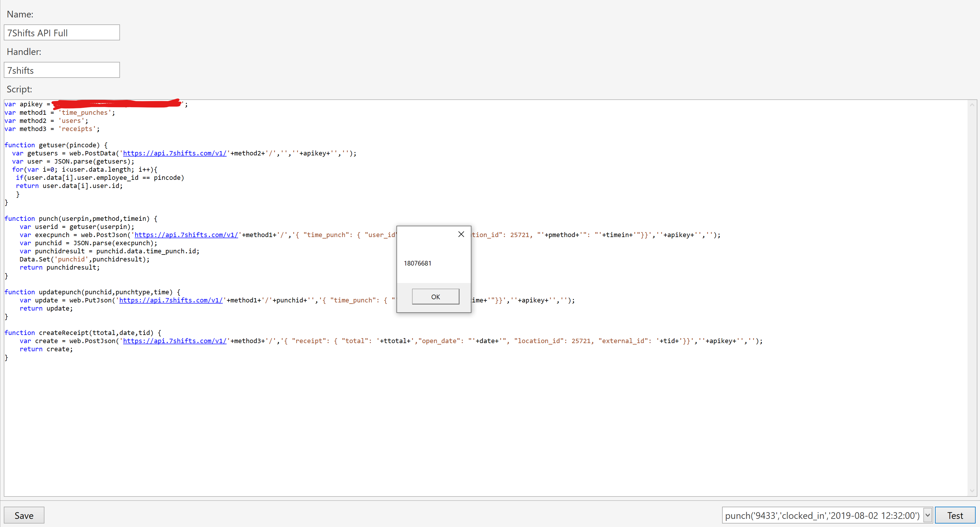Open the test expression dropdown arrow
The width and height of the screenshot is (980, 527).
click(x=927, y=515)
